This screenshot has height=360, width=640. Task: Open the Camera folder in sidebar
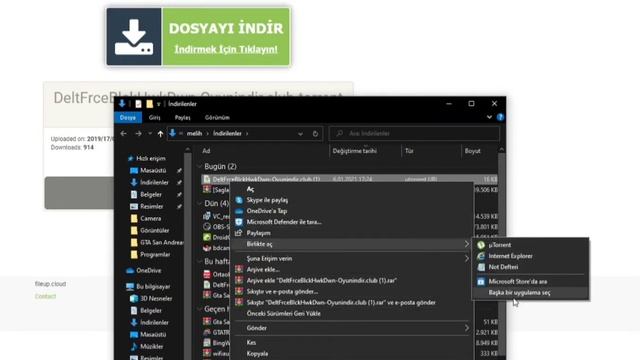coord(151,218)
